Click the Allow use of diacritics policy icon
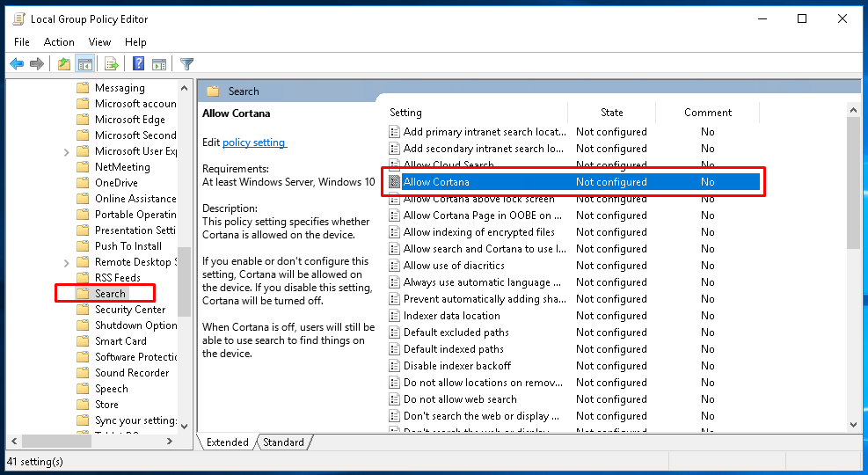Screen dimensions: 868x475 [394, 265]
